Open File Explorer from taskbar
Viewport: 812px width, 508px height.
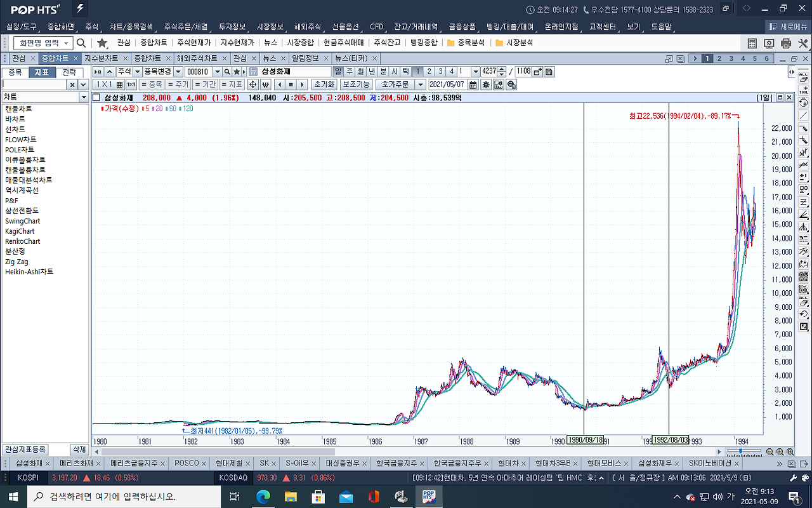click(291, 496)
